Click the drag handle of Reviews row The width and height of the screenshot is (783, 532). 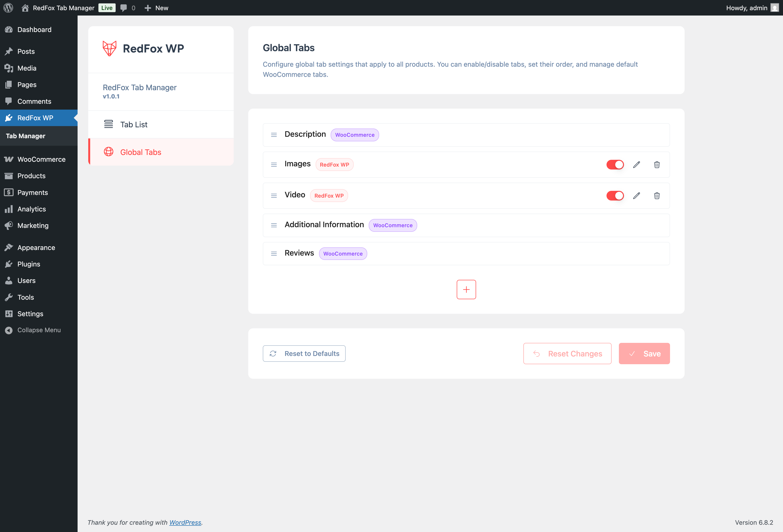(274, 254)
